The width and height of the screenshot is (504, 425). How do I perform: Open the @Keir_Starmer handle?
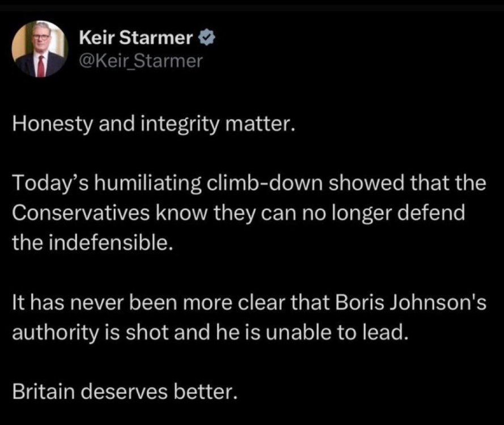click(x=141, y=60)
